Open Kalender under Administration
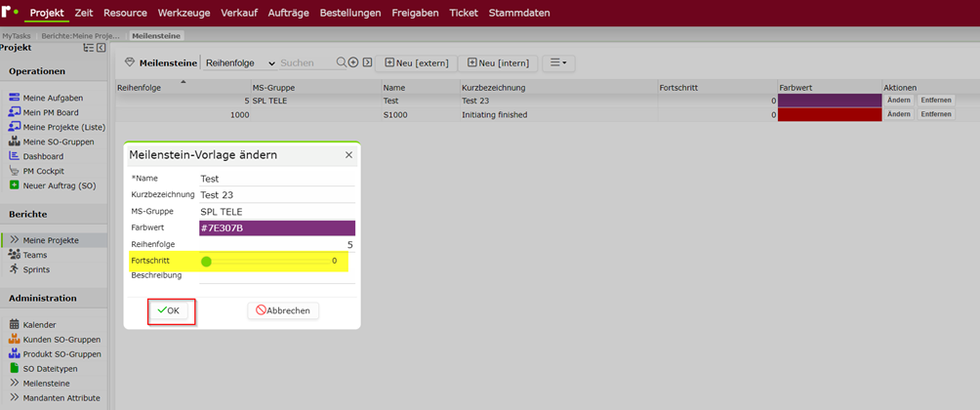Image resolution: width=980 pixels, height=410 pixels. tap(32, 325)
